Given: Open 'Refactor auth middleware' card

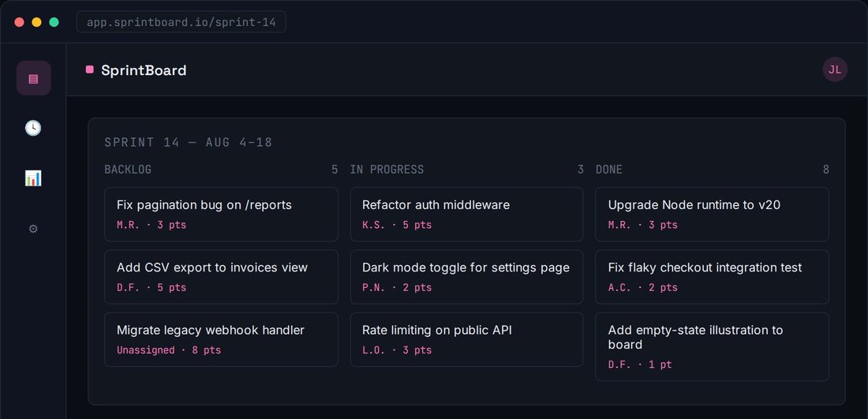Looking at the screenshot, I should click(x=466, y=214).
